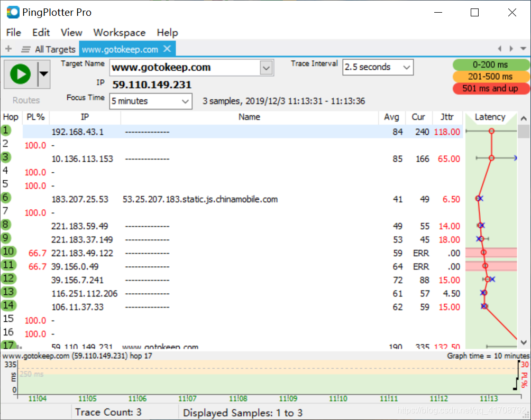
Task: Select IP 221.183.49.122 cell
Action: (x=82, y=253)
